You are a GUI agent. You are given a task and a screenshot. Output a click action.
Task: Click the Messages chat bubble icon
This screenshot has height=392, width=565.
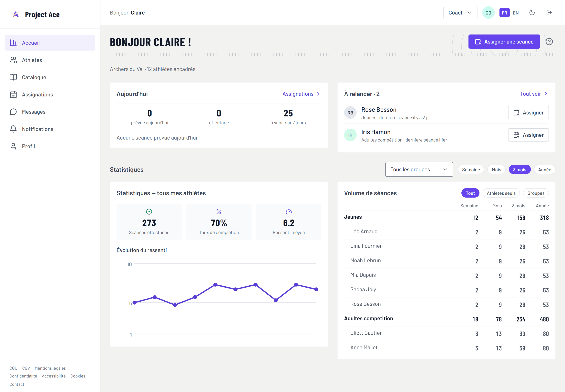13,112
